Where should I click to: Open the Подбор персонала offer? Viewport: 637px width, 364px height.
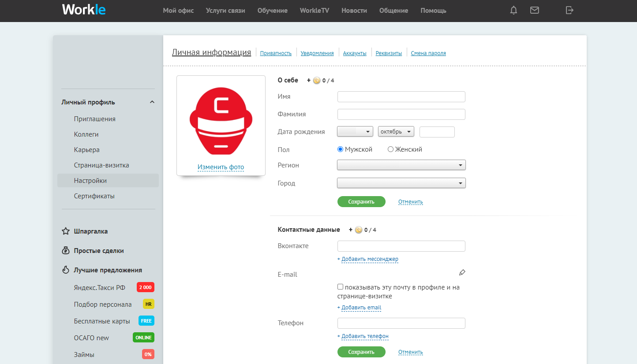(x=103, y=305)
